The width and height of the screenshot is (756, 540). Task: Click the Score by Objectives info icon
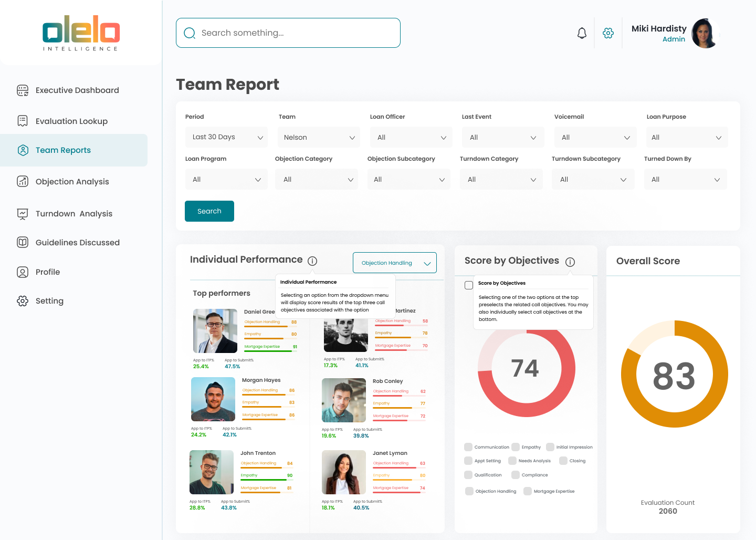pos(570,262)
